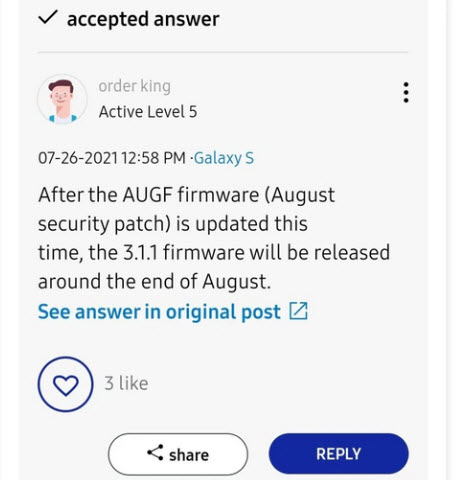Viewport: 455px width, 480px height.
Task: Click the Active Level 5 label
Action: pos(148,112)
